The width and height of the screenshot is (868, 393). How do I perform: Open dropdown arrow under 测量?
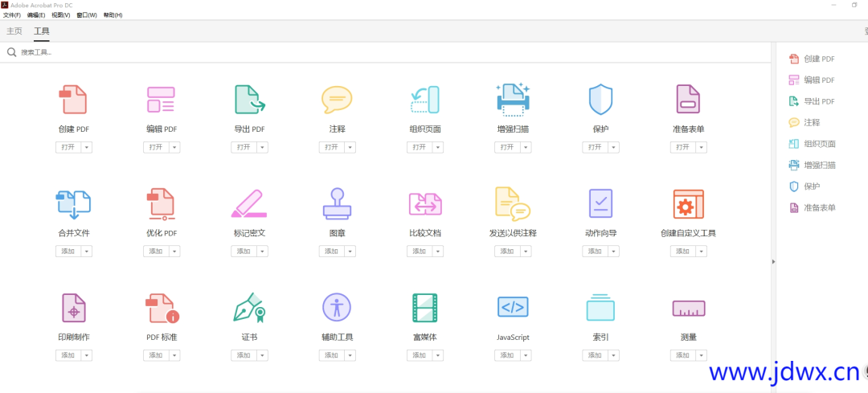pyautogui.click(x=702, y=355)
